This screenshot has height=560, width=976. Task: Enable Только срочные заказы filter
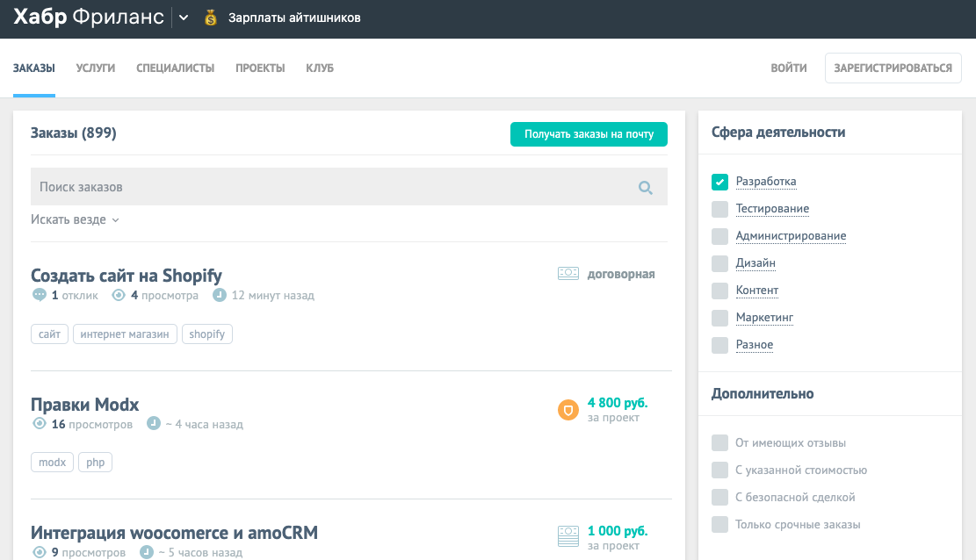(719, 525)
